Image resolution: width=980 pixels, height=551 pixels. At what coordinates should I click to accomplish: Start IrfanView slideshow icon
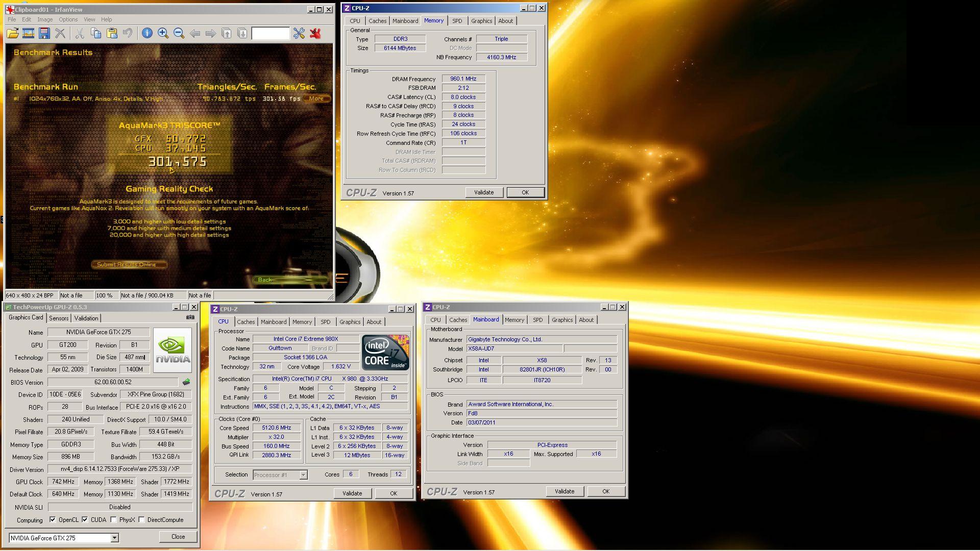click(29, 33)
